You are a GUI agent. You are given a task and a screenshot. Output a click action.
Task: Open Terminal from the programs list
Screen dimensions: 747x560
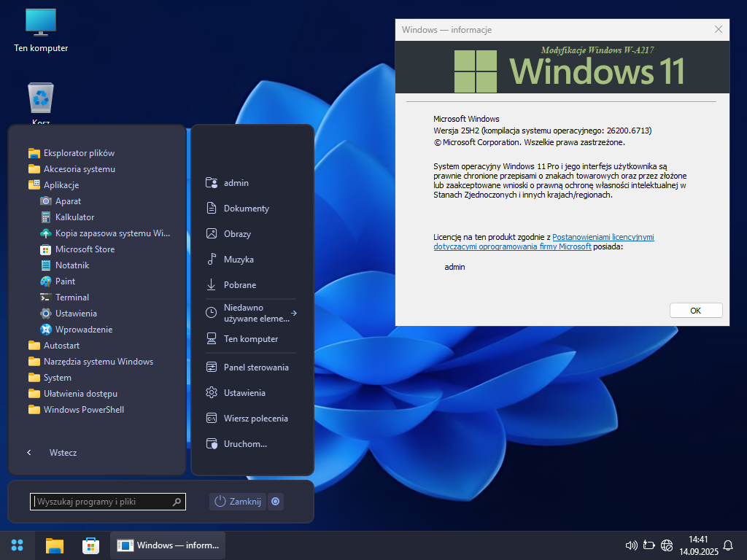pyautogui.click(x=71, y=297)
